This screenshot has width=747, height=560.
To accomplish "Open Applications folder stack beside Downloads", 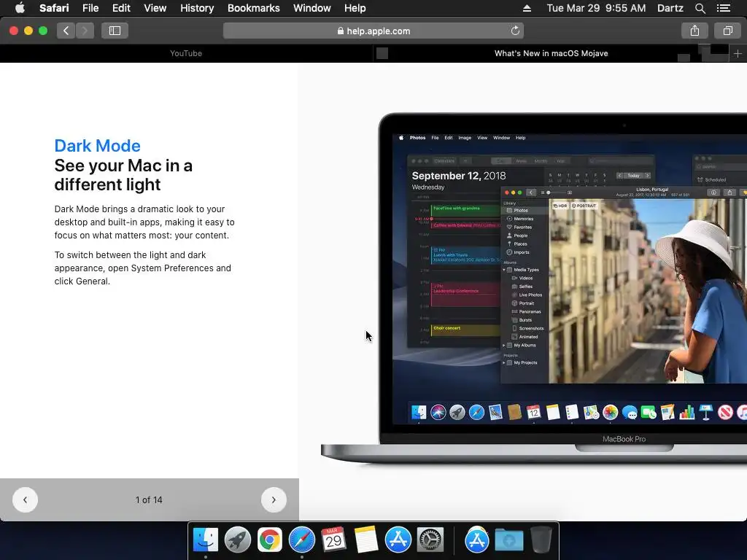I will (x=477, y=540).
